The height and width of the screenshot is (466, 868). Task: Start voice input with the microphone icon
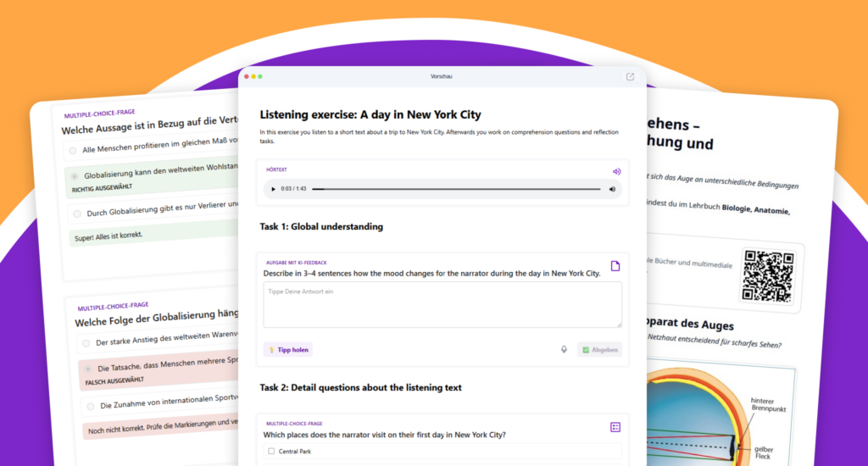(564, 349)
